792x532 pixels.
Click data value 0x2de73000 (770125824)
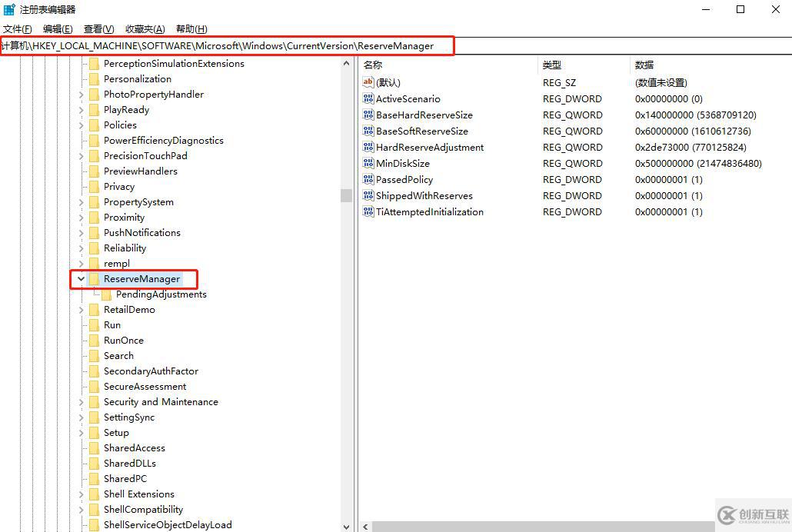691,147
